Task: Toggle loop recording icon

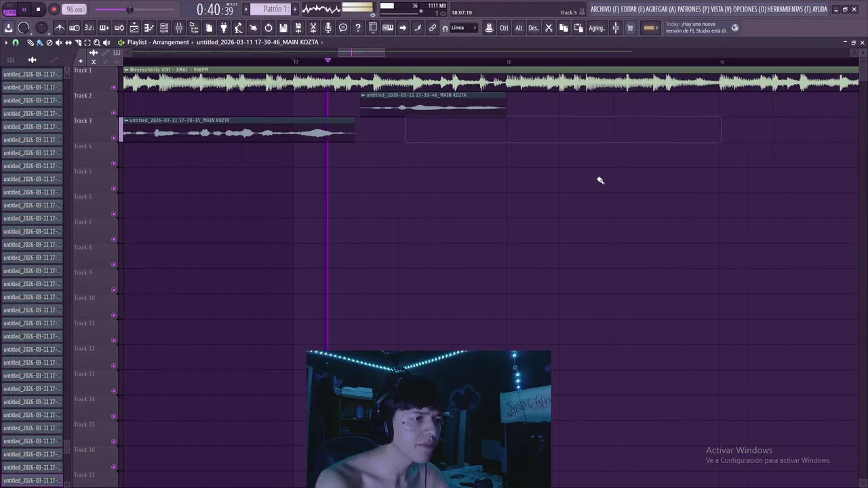Action: click(x=119, y=28)
